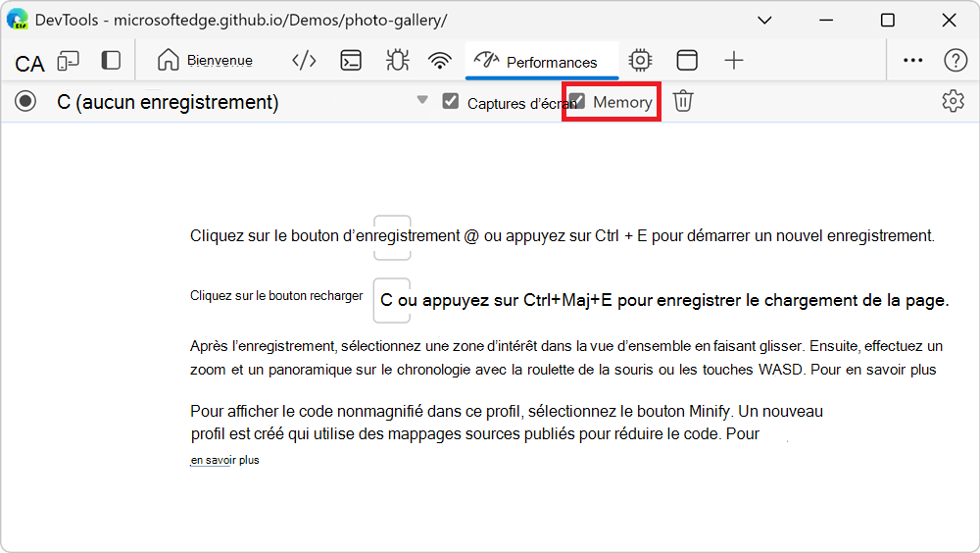
Task: Toggle the sidebar dock panel icon
Action: [x=111, y=61]
